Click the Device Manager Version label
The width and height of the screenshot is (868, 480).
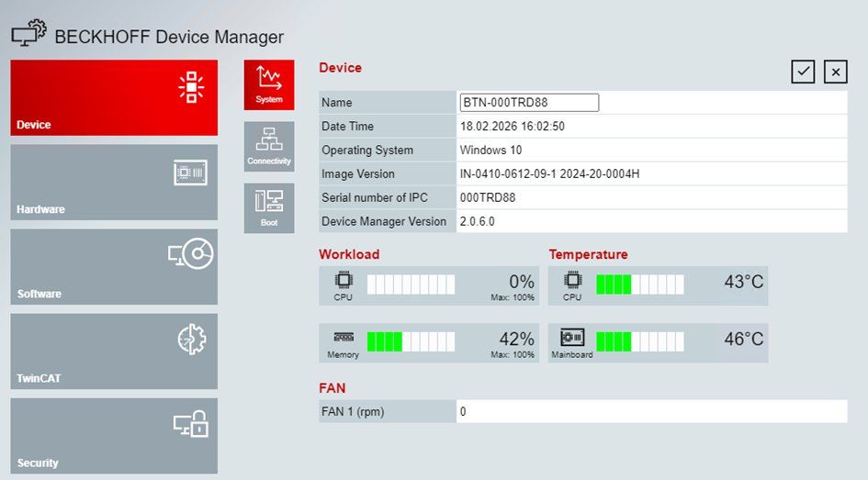(384, 221)
